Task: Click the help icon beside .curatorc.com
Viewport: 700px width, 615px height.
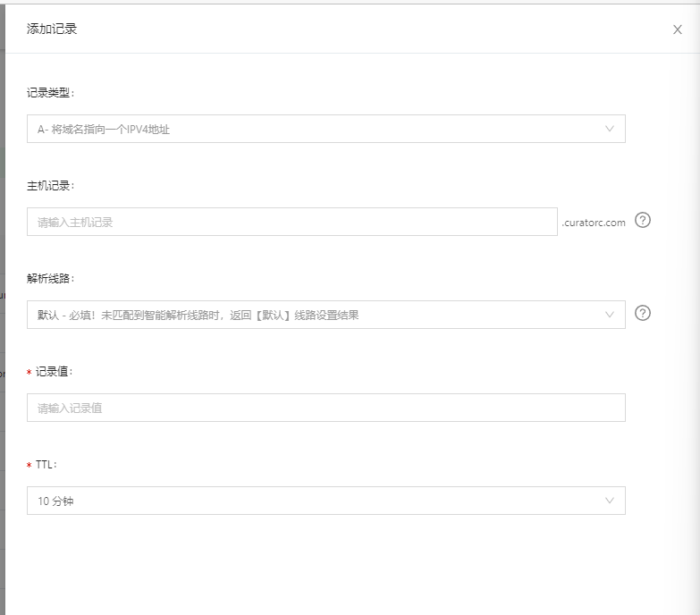Action: coord(642,220)
